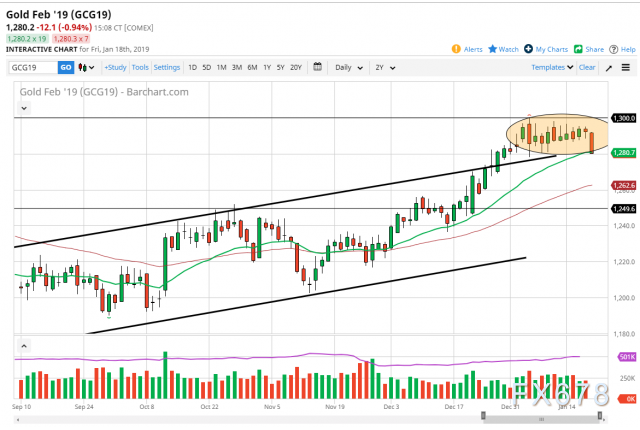Open the calendar date range icon
Screen dimensions: 640x430
(317, 67)
